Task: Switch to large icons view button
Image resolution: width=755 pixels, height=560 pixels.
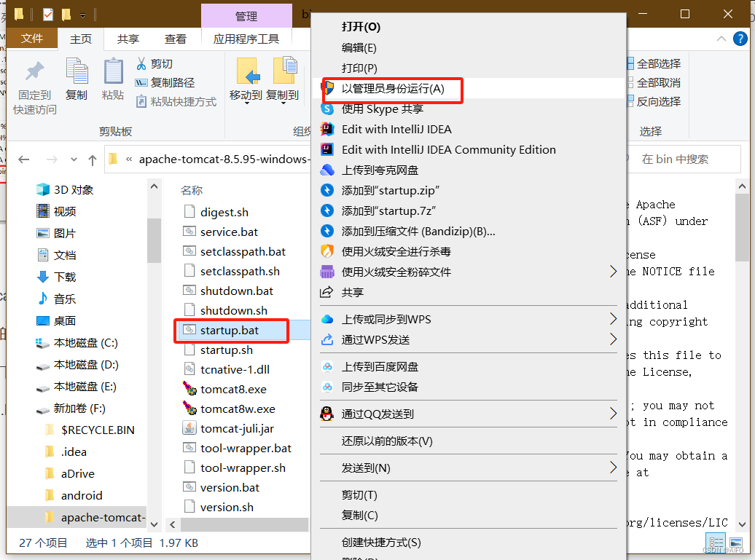Action: pyautogui.click(x=736, y=542)
